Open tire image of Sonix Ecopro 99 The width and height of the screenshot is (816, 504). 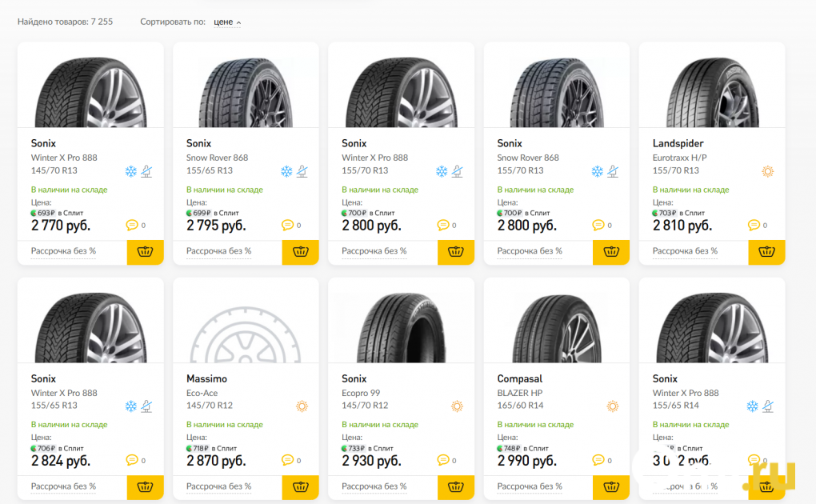[401, 327]
